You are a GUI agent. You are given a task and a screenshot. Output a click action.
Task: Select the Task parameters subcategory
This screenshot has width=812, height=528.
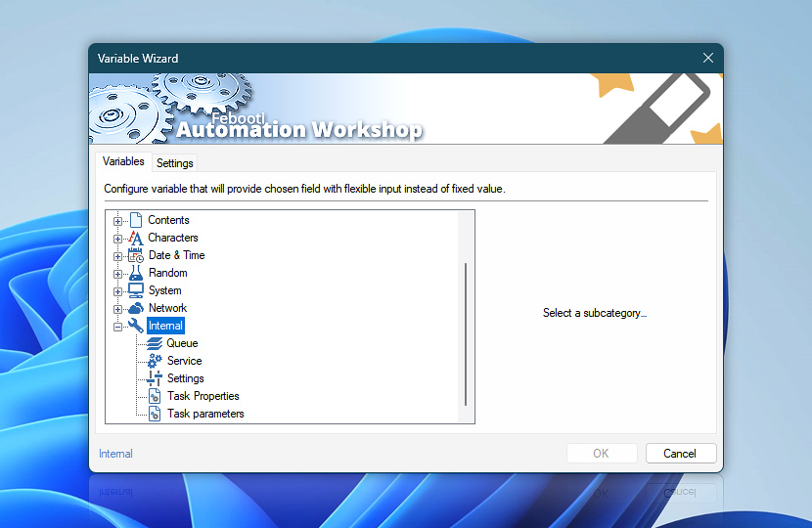click(x=205, y=414)
